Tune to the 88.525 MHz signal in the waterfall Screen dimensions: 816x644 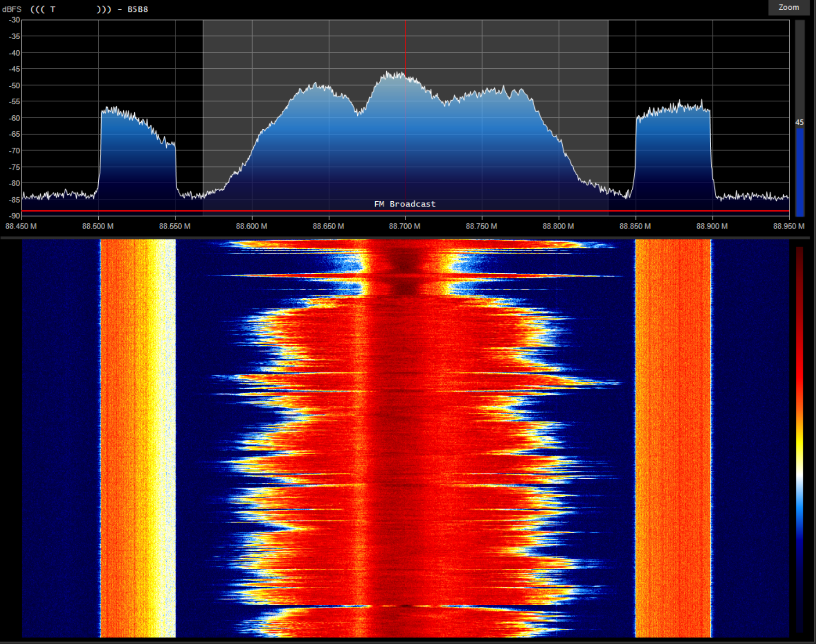tap(138, 439)
